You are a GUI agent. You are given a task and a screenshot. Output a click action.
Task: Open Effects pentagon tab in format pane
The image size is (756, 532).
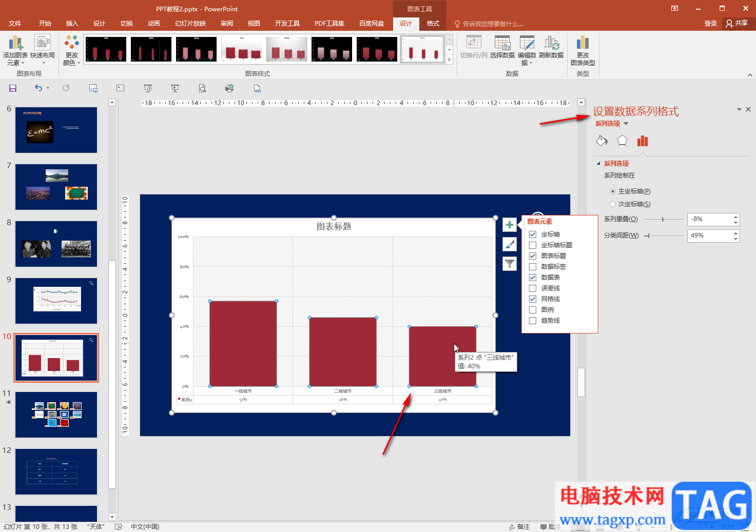(622, 141)
